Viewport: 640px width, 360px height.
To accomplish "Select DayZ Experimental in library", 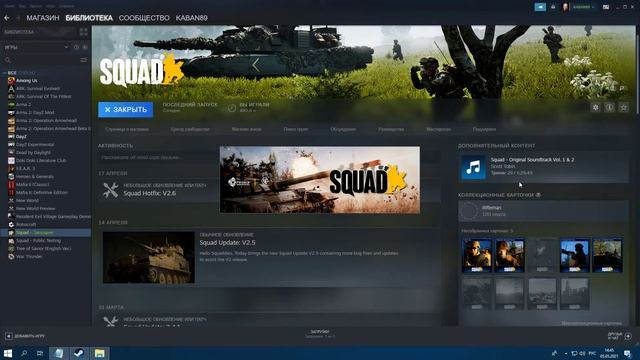I will click(x=35, y=144).
